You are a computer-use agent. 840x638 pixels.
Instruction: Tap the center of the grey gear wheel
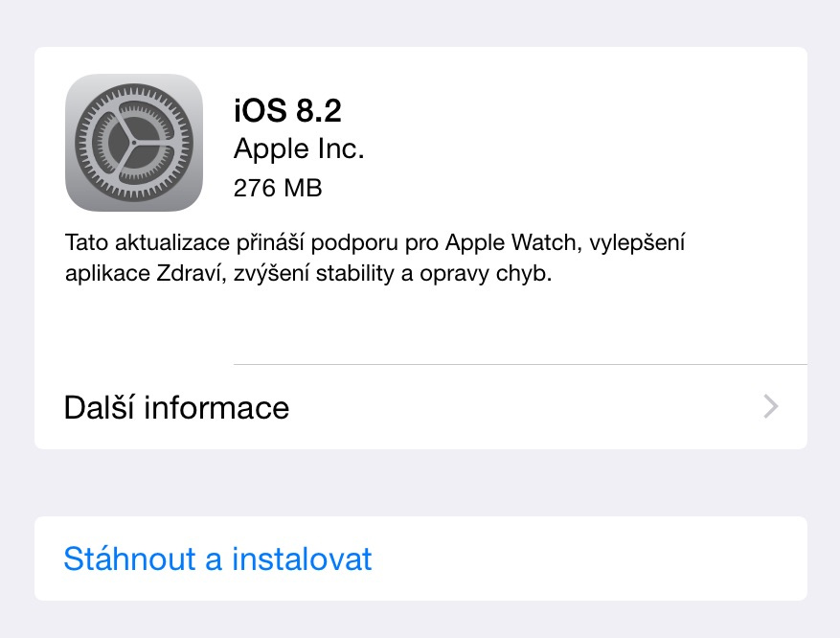tap(134, 143)
